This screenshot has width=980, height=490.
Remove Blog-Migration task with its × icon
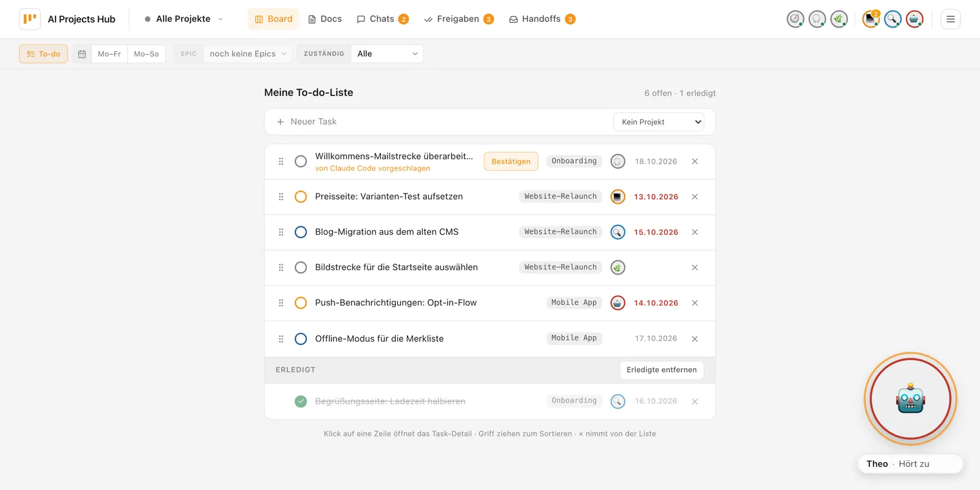694,232
